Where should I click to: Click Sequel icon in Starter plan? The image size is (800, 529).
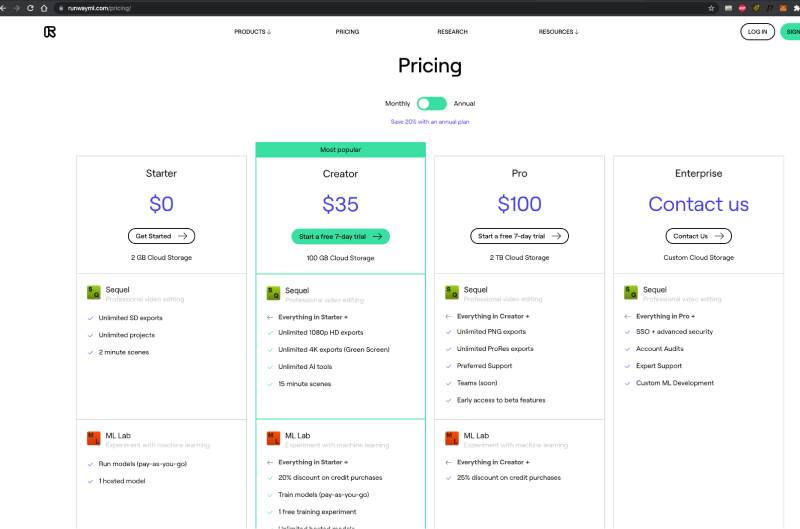[x=93, y=292]
